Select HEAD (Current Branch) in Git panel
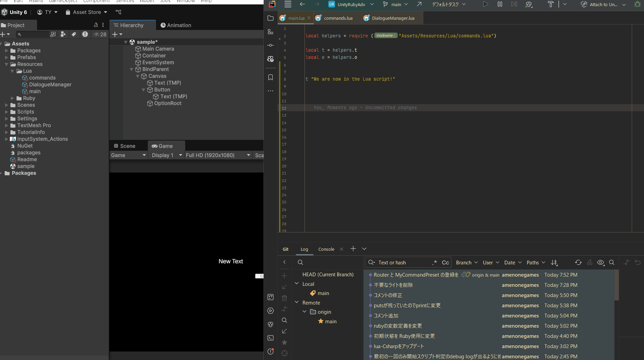Viewport: 644px width, 360px height. 327,274
